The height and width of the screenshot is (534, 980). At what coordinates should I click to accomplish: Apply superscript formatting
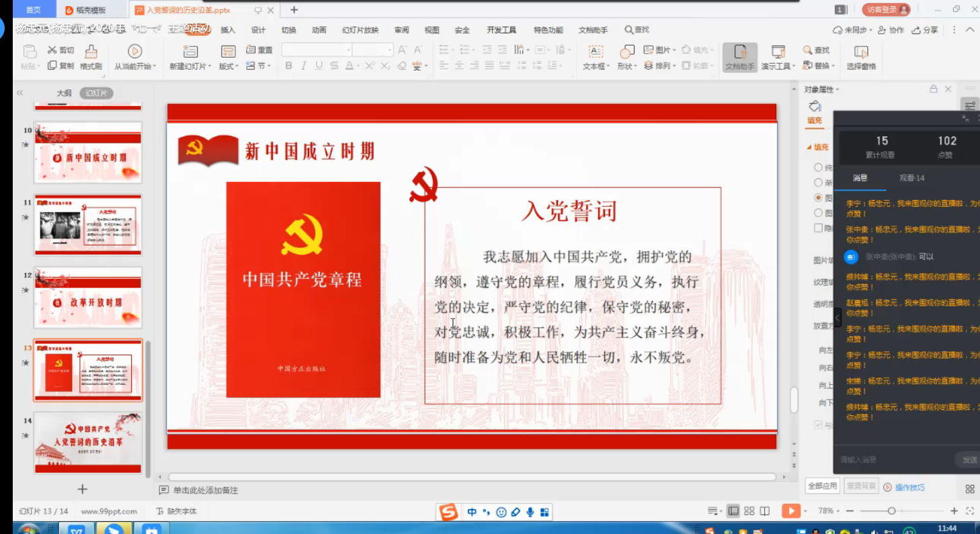click(x=369, y=66)
